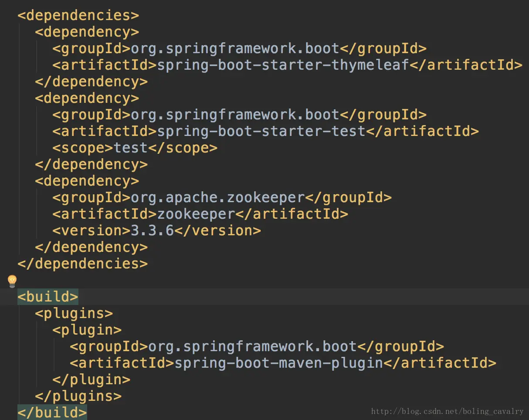Click spring-boot-maven-plugin artifactId text
Screen dimensions: 529x420
pos(279,363)
